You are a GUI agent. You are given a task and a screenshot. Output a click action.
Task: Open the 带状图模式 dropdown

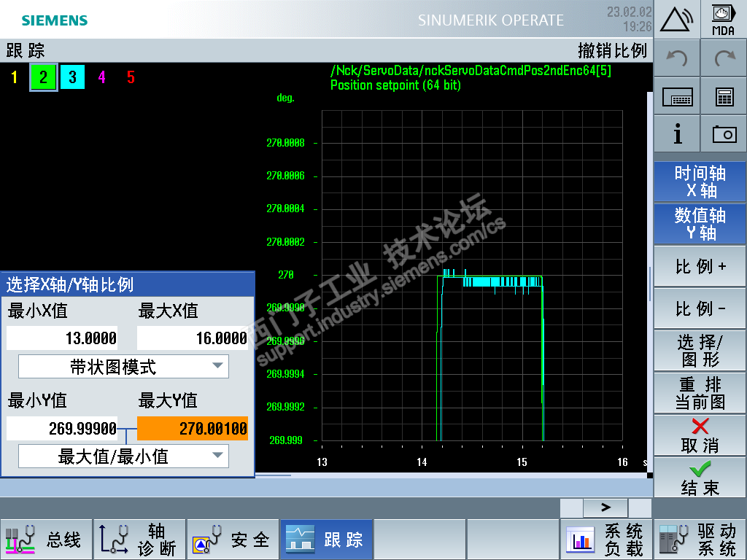point(123,367)
